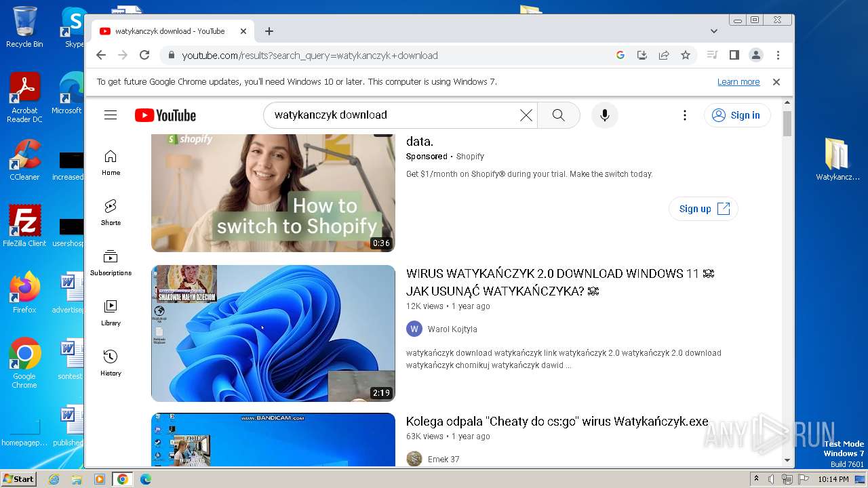Screen dimensions: 868x488
Task: Open the Google icon in the address bar
Action: click(620, 56)
